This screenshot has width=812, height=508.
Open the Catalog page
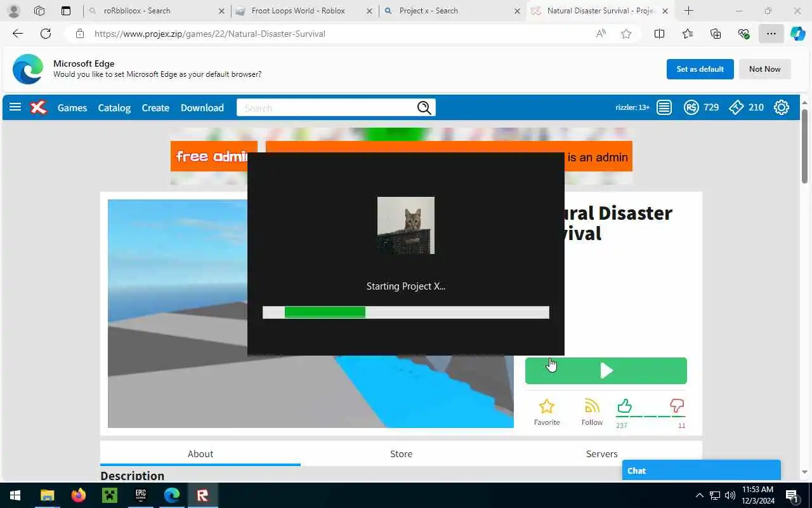114,108
